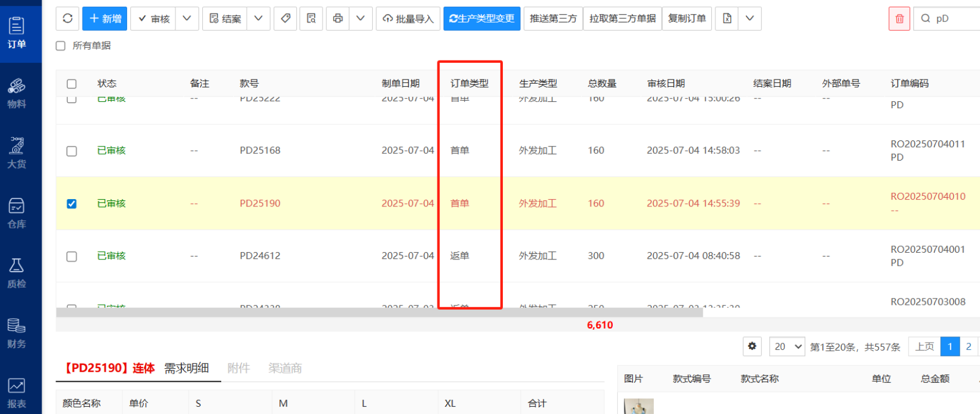Screen dimensions: 980x414
Task: Click the refresh icon in toolbar
Action: click(x=68, y=18)
